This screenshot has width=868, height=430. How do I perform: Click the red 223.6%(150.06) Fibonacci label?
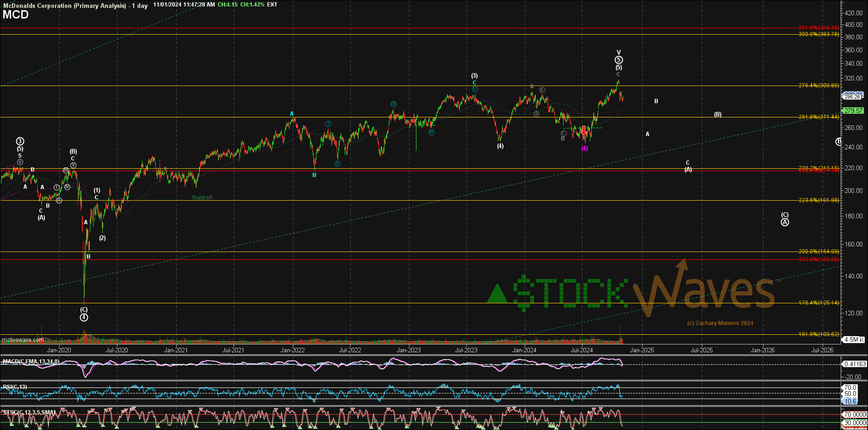tap(818, 259)
